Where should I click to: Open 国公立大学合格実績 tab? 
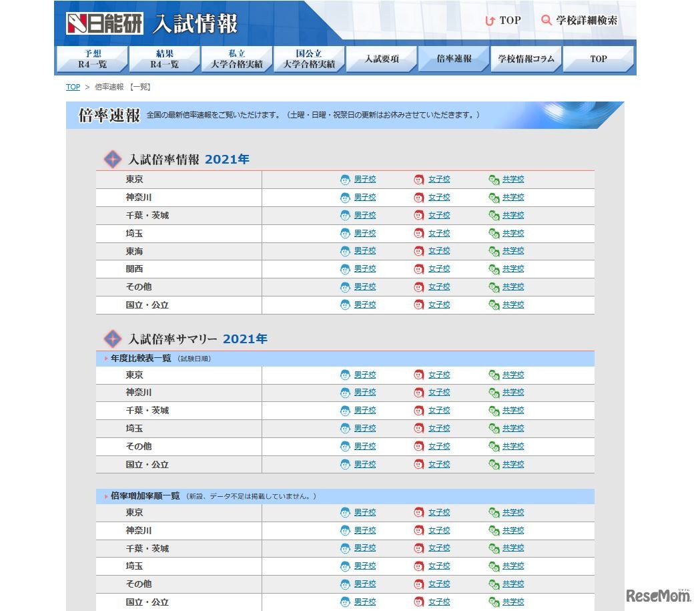[310, 59]
